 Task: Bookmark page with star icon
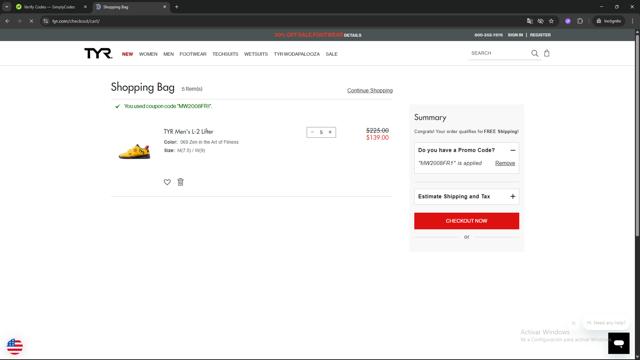click(551, 21)
